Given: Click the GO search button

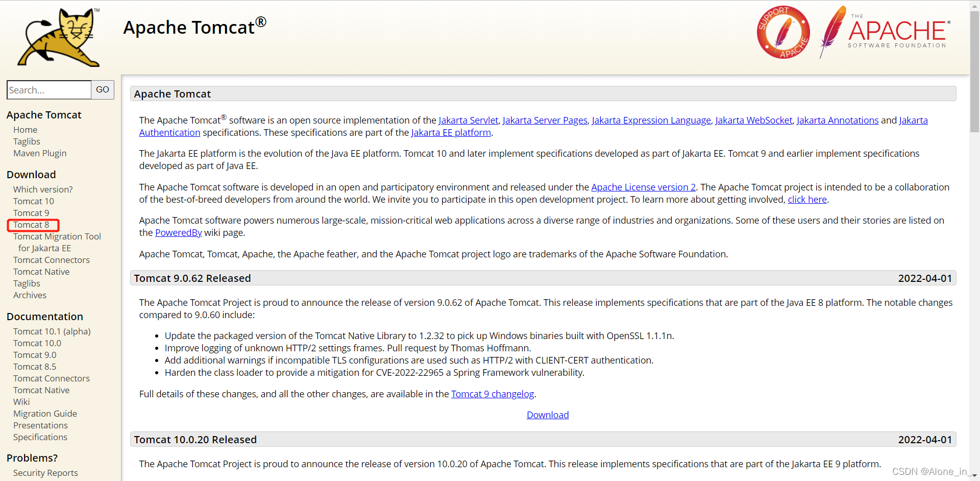Looking at the screenshot, I should [103, 90].
